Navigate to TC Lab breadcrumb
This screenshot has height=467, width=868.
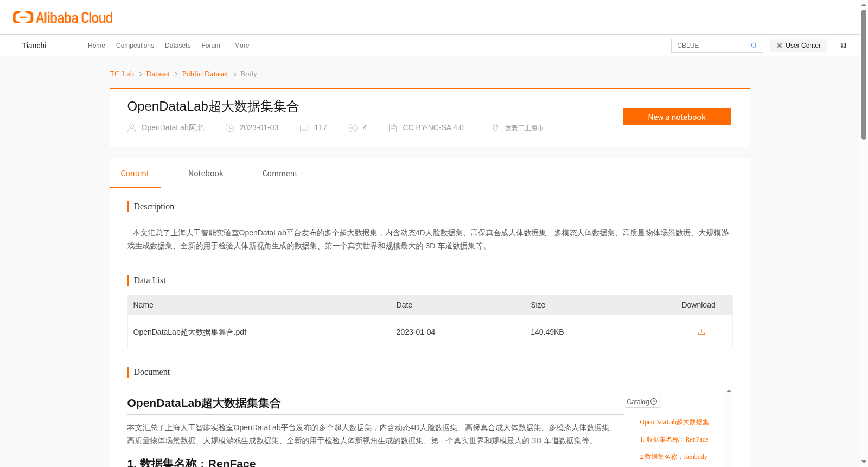pos(122,74)
